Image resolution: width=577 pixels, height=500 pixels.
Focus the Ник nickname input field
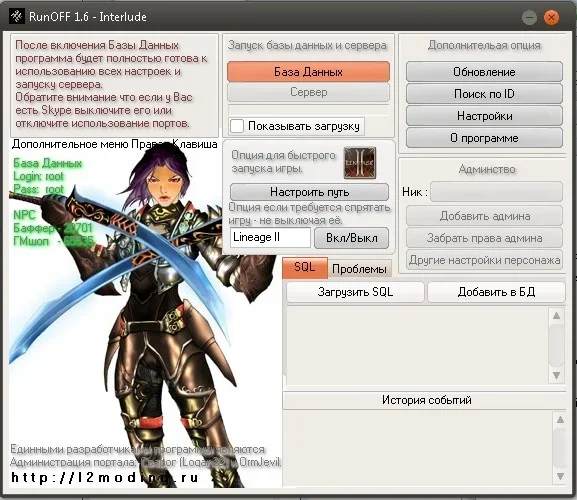pos(496,191)
